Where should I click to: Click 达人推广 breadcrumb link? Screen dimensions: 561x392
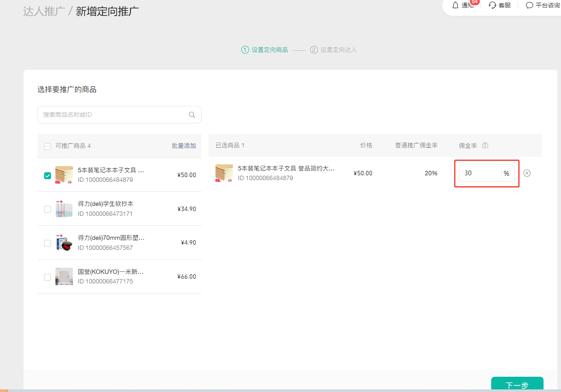(x=44, y=11)
